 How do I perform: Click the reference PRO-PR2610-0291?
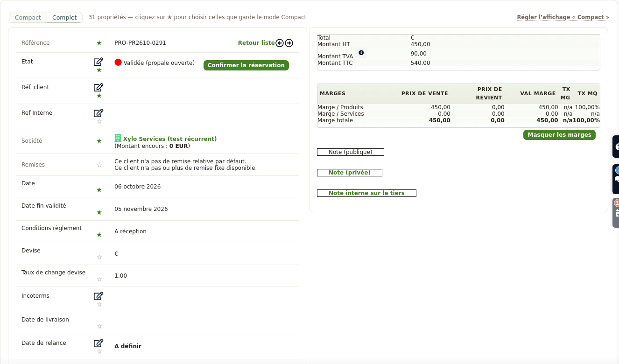coord(140,43)
